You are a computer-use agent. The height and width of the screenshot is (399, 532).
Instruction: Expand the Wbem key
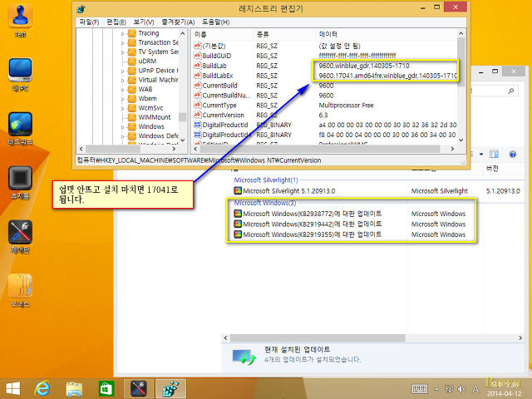123,99
